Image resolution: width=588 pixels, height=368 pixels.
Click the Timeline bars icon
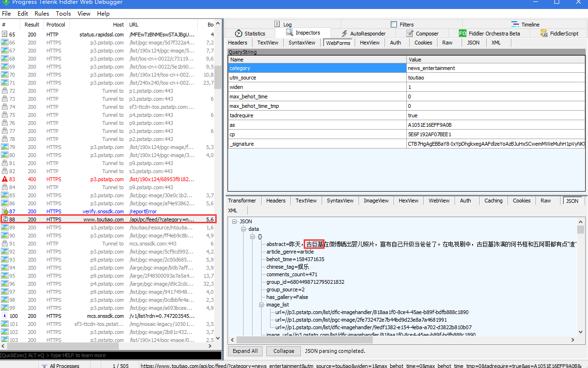(515, 25)
